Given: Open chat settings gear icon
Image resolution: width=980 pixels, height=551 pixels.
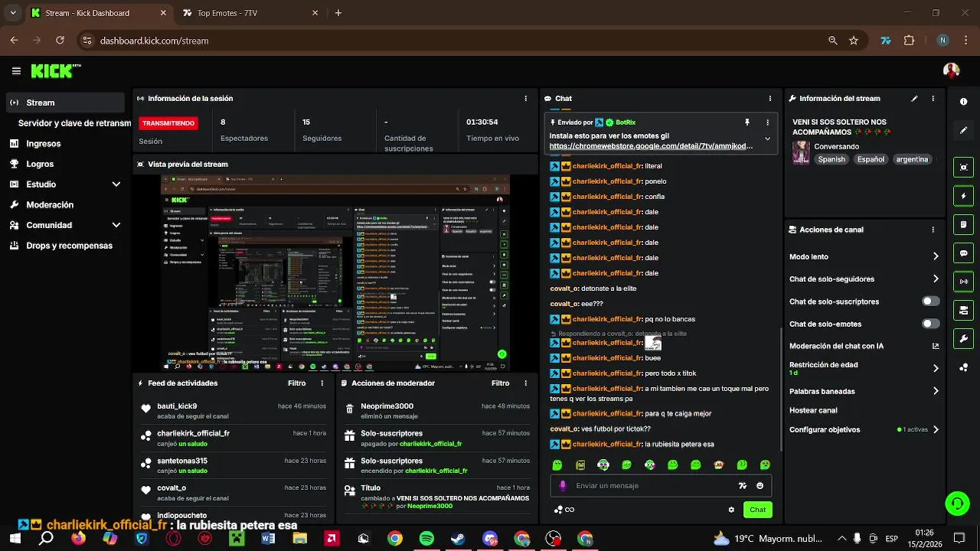Looking at the screenshot, I should 731,510.
